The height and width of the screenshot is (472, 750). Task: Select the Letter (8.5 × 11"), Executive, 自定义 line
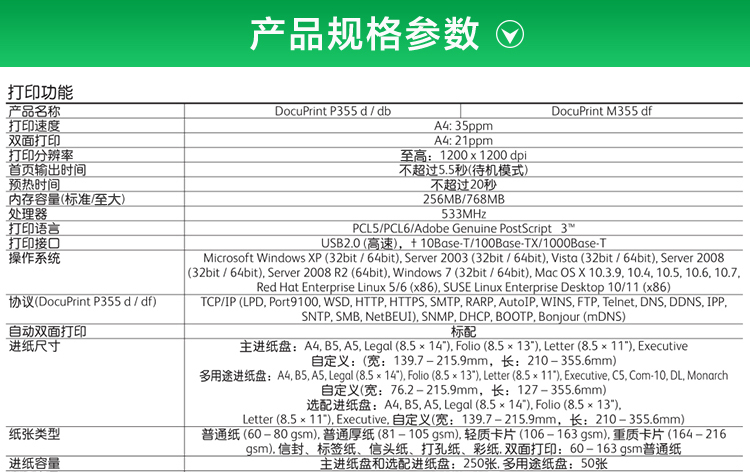point(463,419)
